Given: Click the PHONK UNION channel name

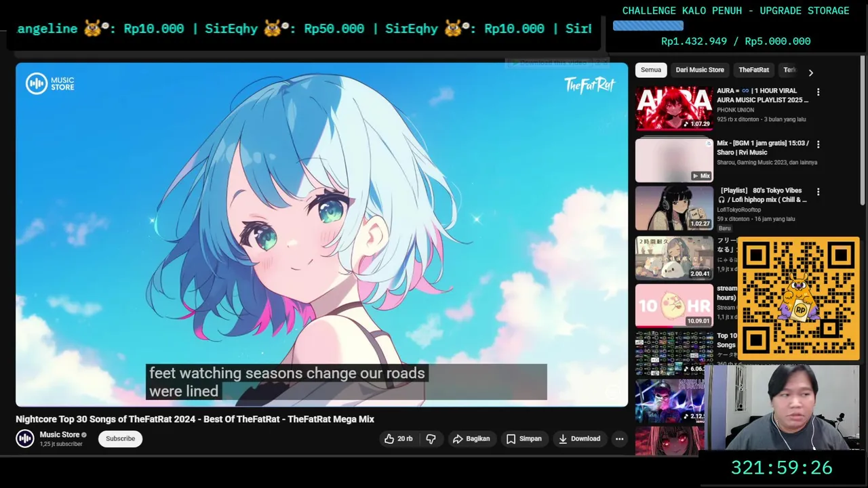Looking at the screenshot, I should 735,110.
